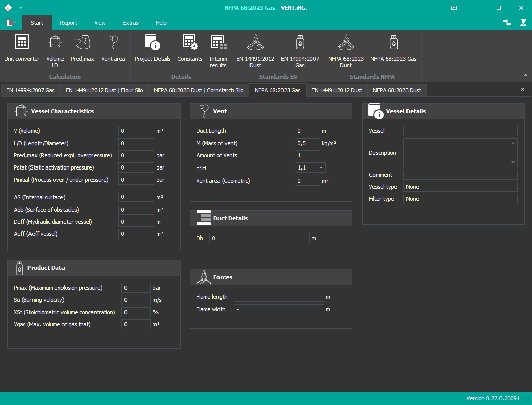
Task: Select the Vent area calculation
Action: (113, 49)
